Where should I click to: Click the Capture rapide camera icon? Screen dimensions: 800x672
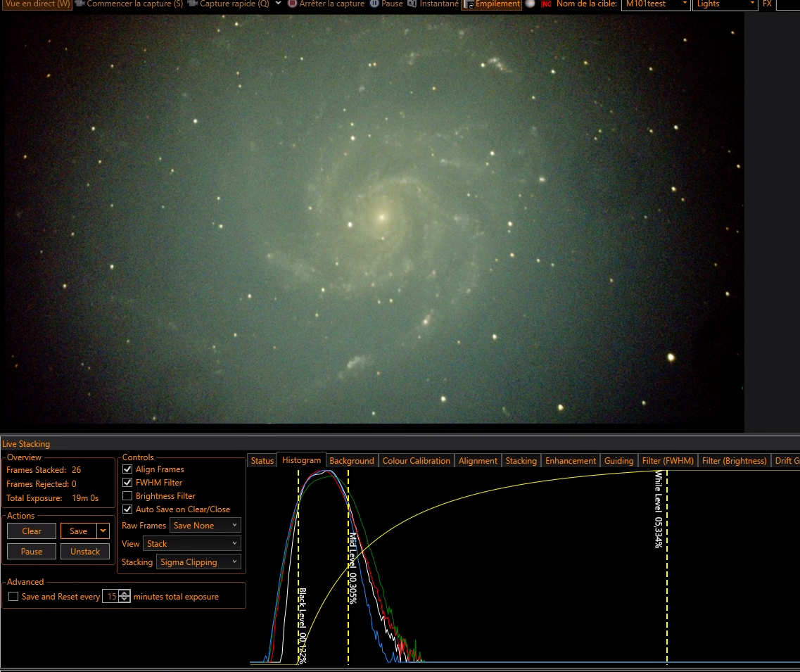point(192,4)
